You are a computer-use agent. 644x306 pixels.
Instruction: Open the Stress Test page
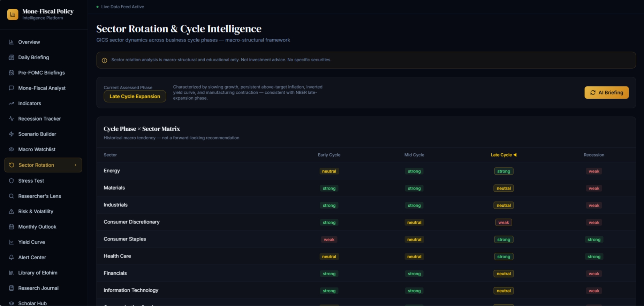tap(43, 181)
